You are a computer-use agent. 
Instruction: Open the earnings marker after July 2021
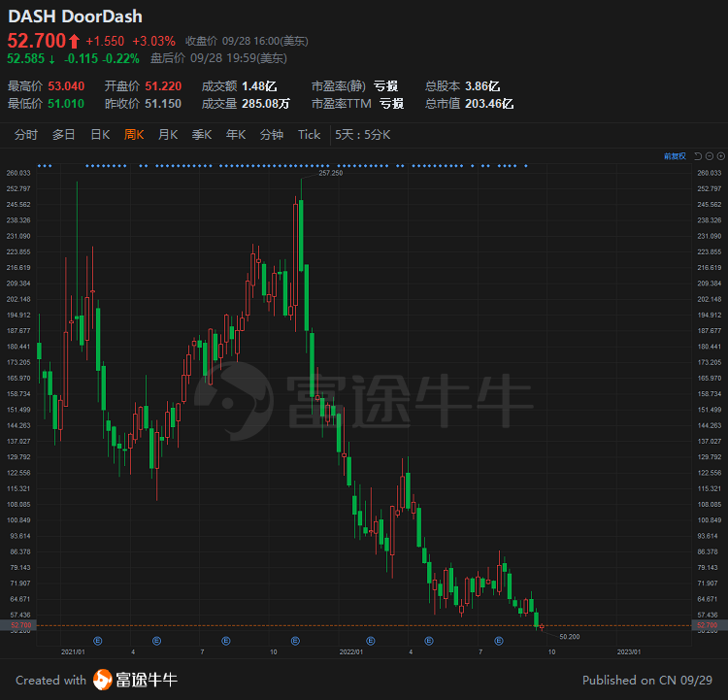pyautogui.click(x=226, y=641)
